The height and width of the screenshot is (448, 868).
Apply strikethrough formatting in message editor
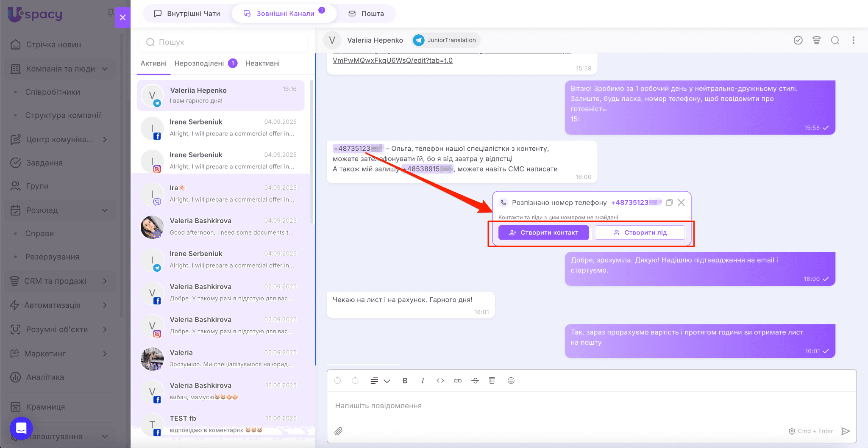pos(475,381)
